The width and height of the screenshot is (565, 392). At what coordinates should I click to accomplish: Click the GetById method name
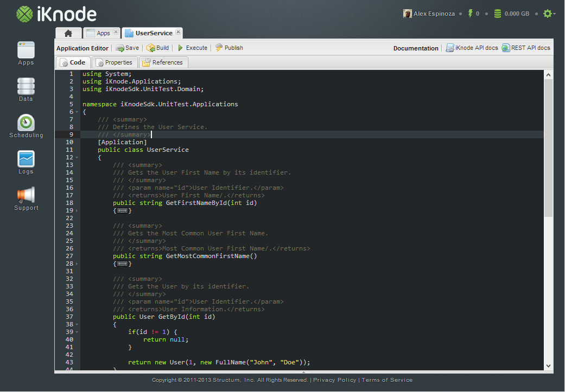[172, 317]
